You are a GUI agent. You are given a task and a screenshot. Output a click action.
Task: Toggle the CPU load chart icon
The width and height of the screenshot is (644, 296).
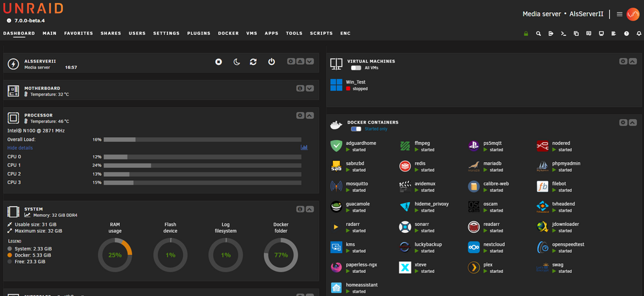pos(305,147)
